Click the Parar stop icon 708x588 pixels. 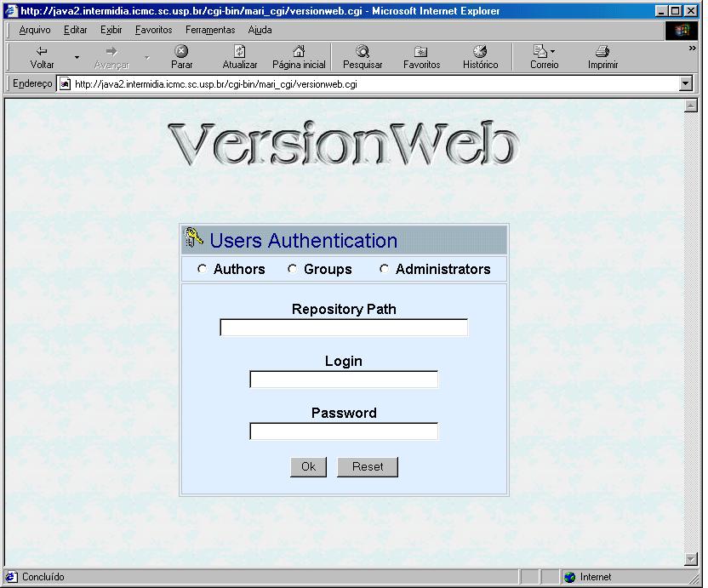181,51
